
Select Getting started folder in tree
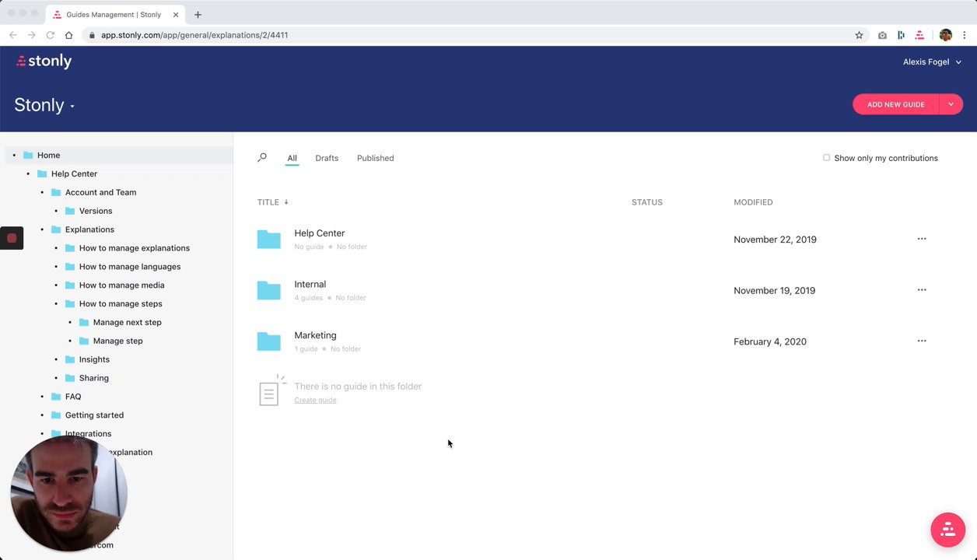(94, 415)
